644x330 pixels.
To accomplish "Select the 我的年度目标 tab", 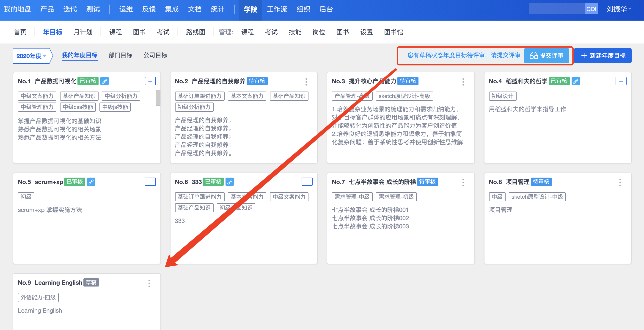I will [80, 55].
